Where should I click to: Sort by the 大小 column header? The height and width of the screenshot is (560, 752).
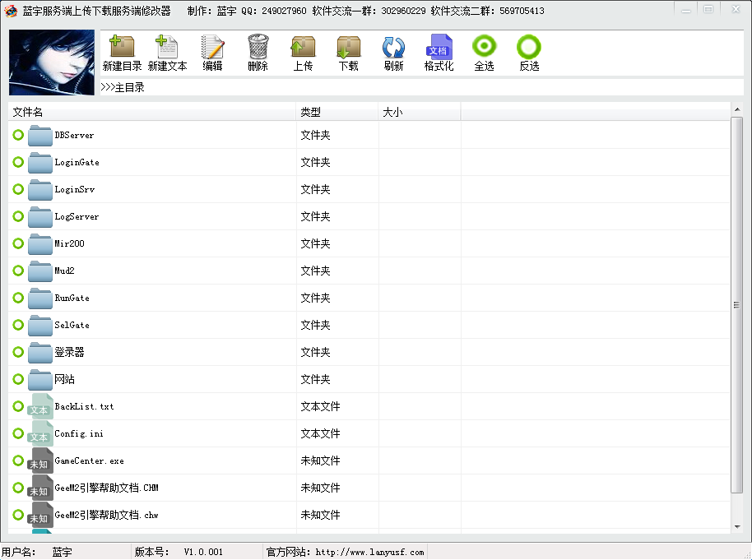(x=420, y=112)
